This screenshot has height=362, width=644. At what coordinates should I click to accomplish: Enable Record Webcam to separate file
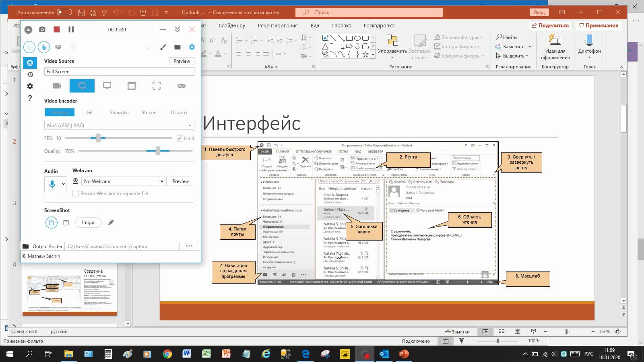tap(75, 193)
